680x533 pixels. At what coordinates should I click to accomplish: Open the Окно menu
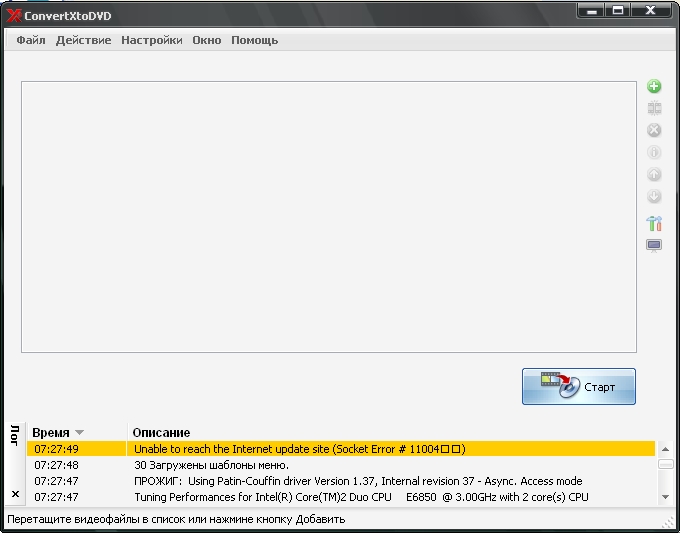click(x=207, y=41)
